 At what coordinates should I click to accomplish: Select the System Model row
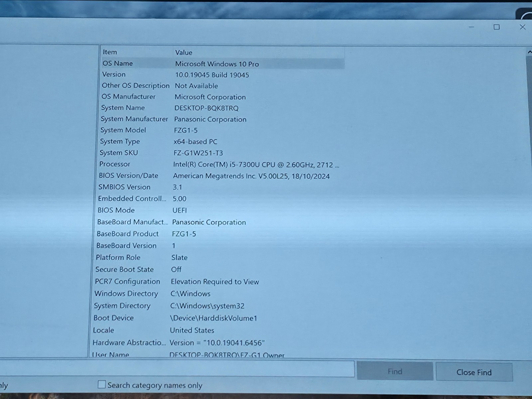coord(222,130)
